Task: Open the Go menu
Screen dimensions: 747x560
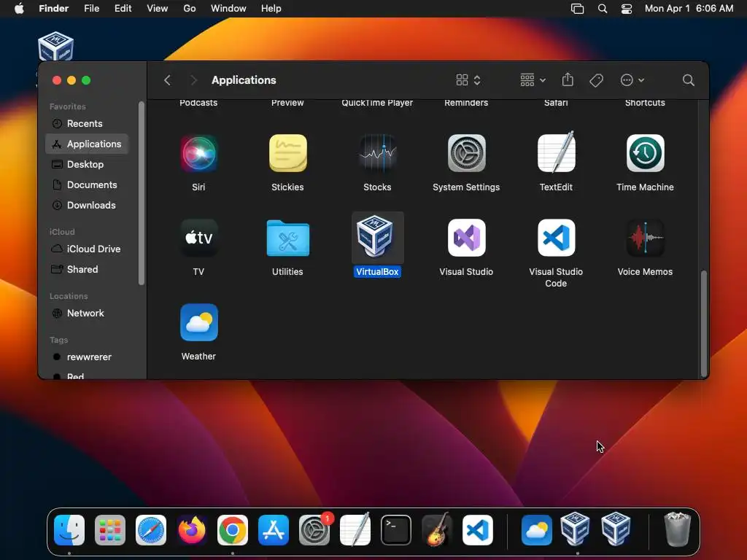Action: coord(190,9)
